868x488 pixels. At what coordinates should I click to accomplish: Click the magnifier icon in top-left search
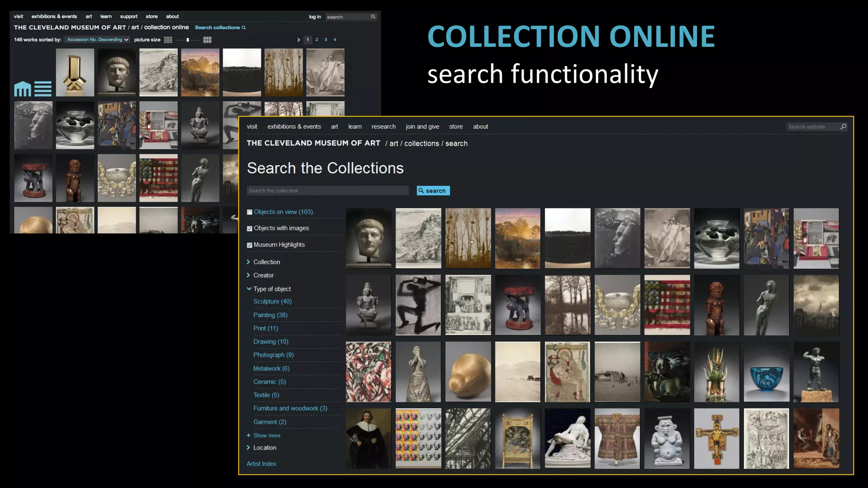tap(373, 17)
